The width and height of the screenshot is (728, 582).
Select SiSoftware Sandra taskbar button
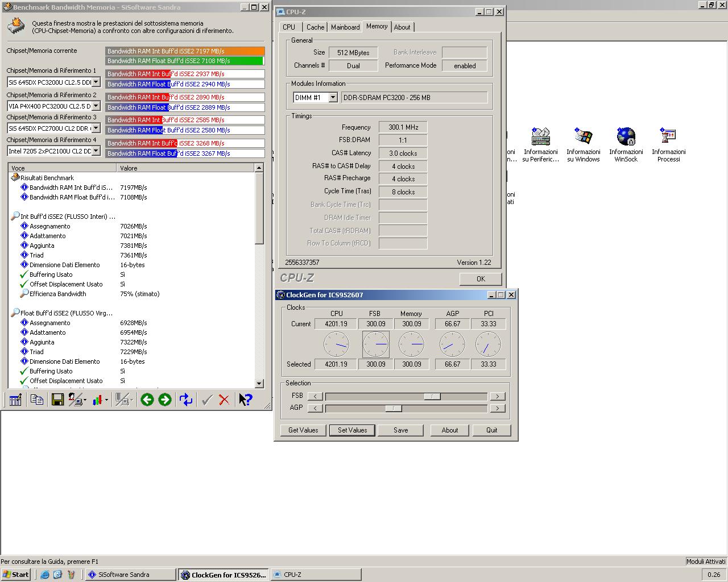[x=131, y=575]
